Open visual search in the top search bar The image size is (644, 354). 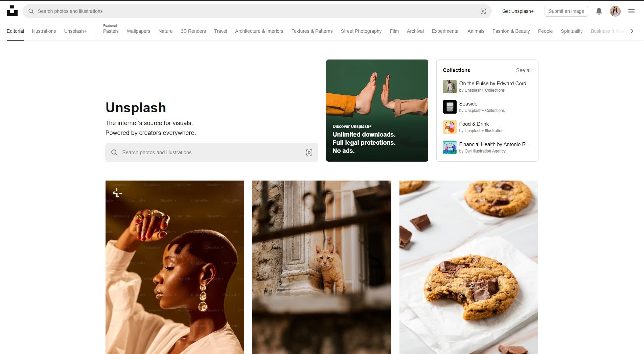[483, 11]
